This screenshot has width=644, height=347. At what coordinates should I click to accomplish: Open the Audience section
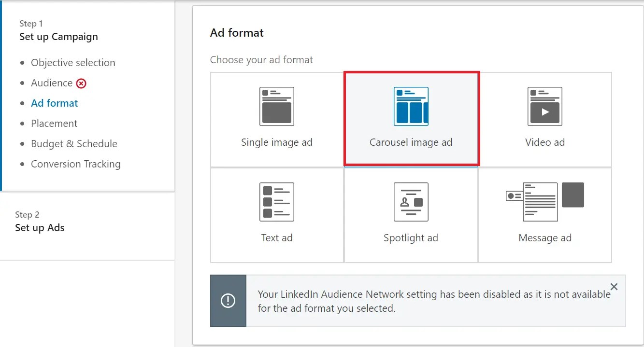(52, 83)
